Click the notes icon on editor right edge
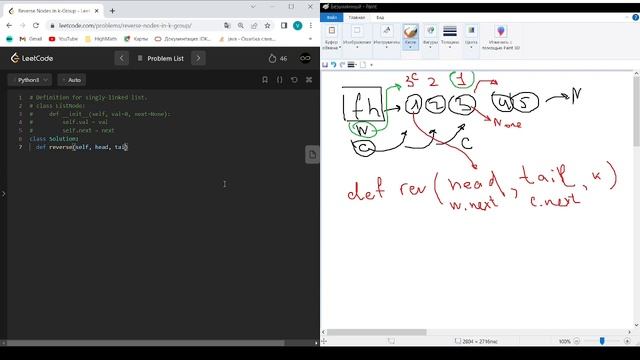 312,155
